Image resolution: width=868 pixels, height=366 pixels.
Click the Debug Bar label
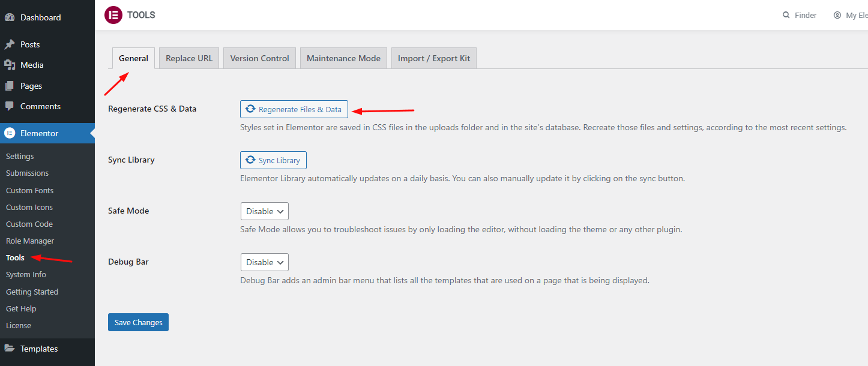pos(128,262)
